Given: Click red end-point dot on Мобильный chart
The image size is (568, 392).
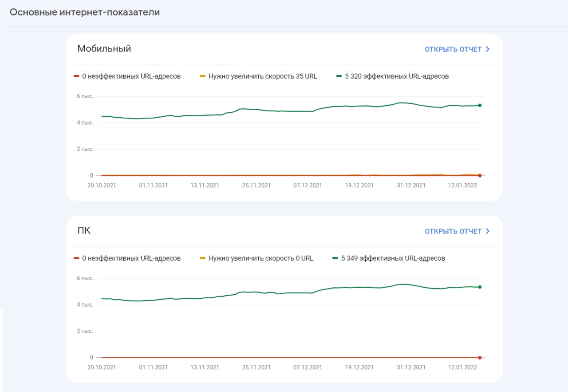Looking at the screenshot, I should tap(480, 176).
